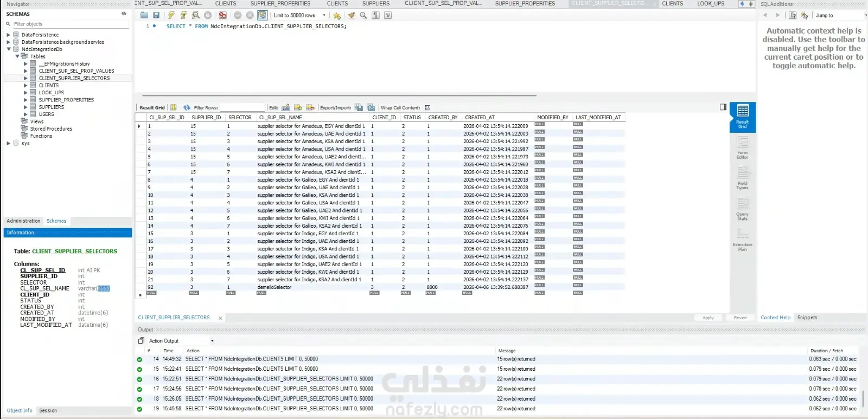
Task: Open the Session tab
Action: pos(48,410)
